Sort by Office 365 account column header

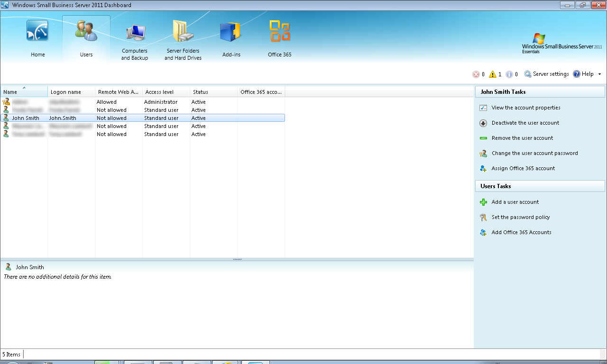[261, 91]
